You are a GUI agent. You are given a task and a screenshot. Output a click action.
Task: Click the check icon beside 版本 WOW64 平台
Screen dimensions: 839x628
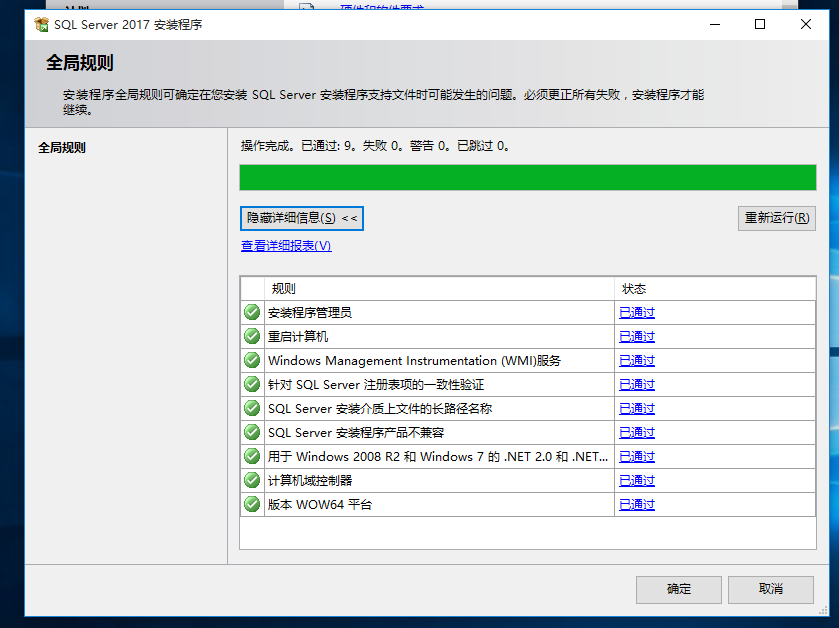252,504
